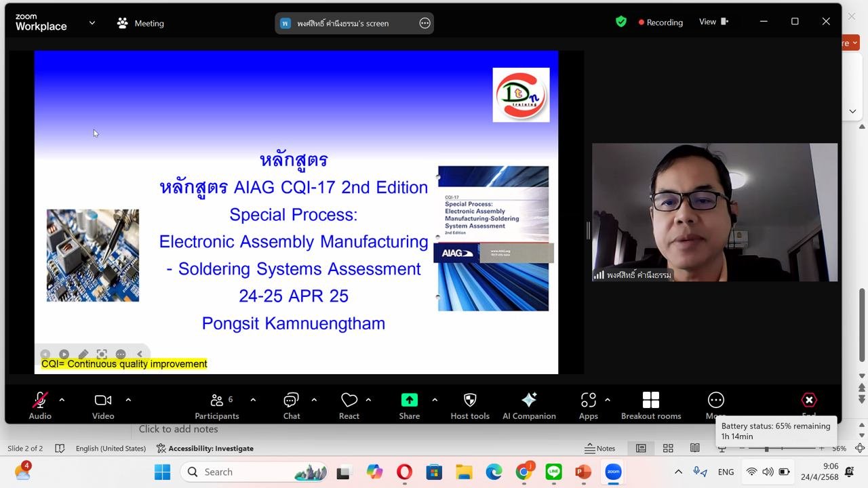Viewport: 868px width, 488px height.
Task: Toggle the camera using the Video button
Action: click(103, 406)
